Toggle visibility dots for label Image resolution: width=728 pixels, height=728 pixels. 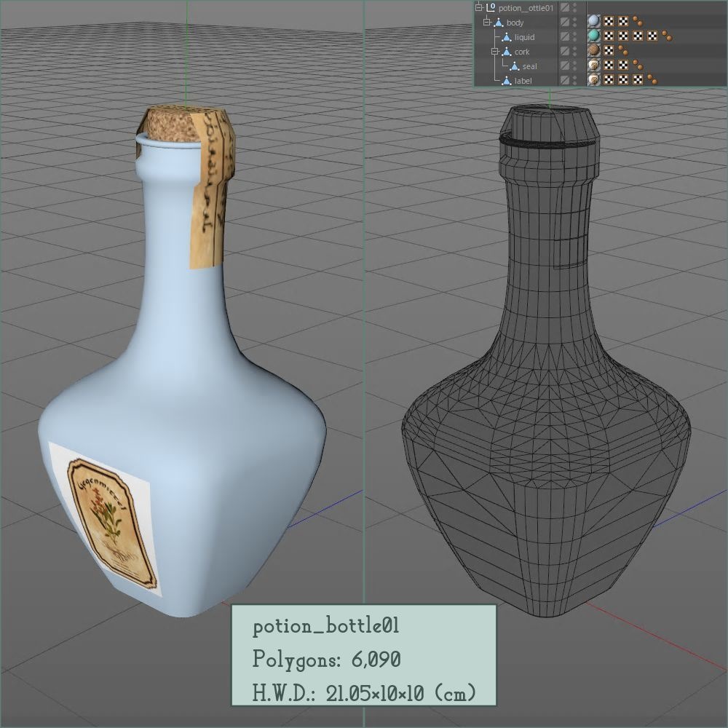(575, 80)
